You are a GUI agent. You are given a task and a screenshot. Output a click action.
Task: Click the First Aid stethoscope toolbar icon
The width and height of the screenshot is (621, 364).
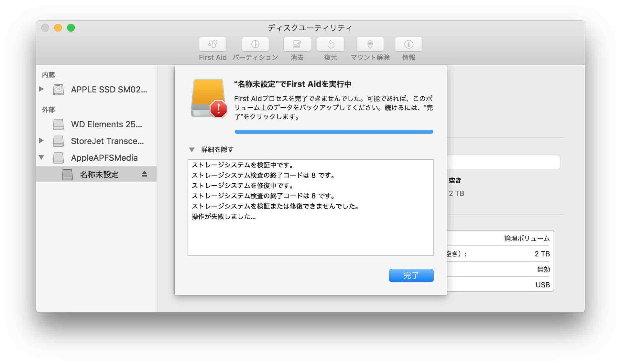pos(212,44)
